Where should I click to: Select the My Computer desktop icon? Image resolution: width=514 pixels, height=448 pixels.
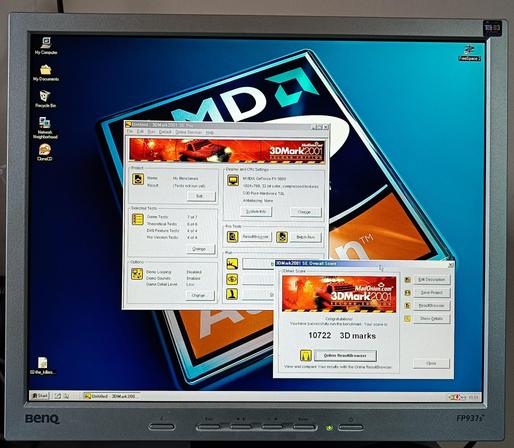coord(46,46)
